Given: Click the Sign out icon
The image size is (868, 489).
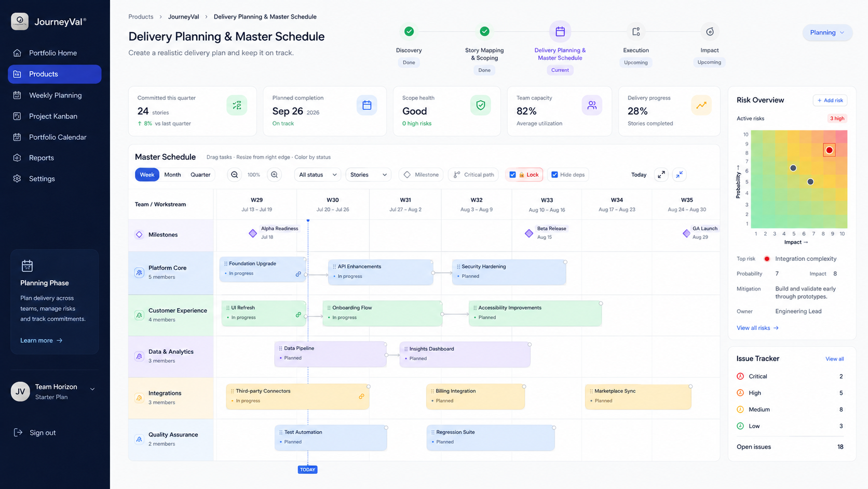Looking at the screenshot, I should [18, 432].
